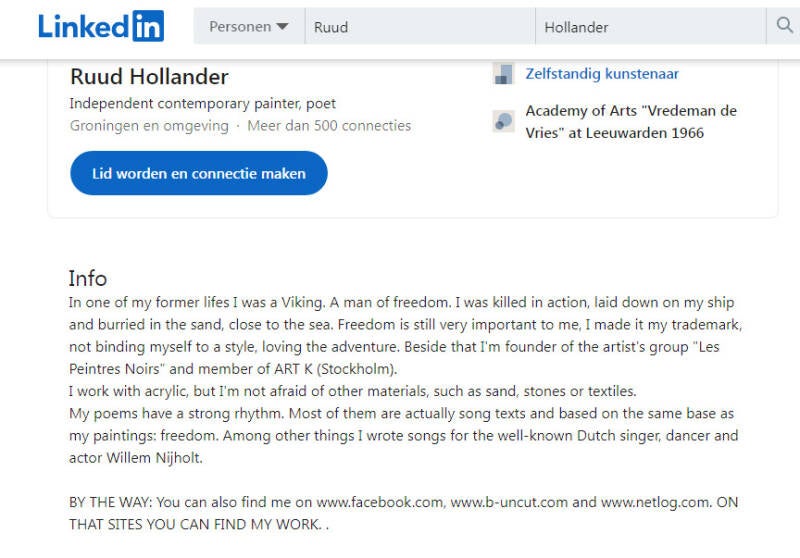Click Meer dan 500 connecties text
Viewport: 800px width, 558px height.
pos(329,126)
